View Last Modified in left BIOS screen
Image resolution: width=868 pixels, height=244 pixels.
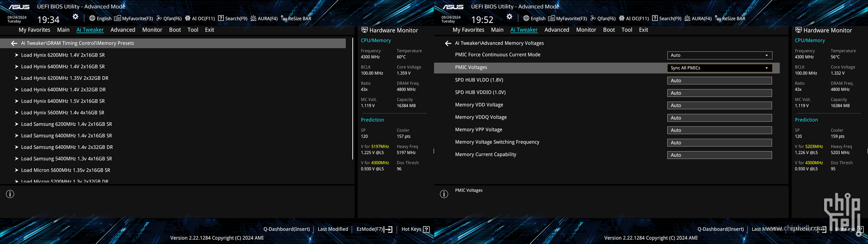[333, 229]
